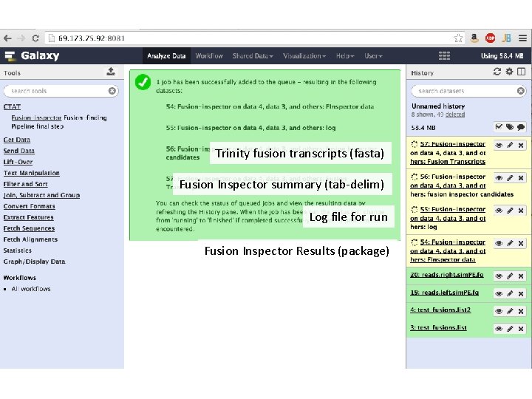This screenshot has width=532, height=399.
Task: Edit attributes of dataset 56 candidates
Action: [x=510, y=178]
